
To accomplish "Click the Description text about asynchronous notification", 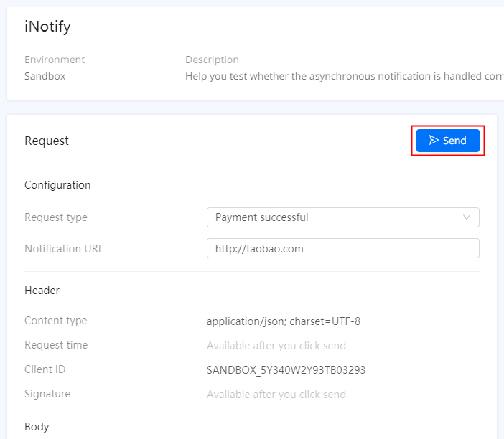I will coord(344,76).
